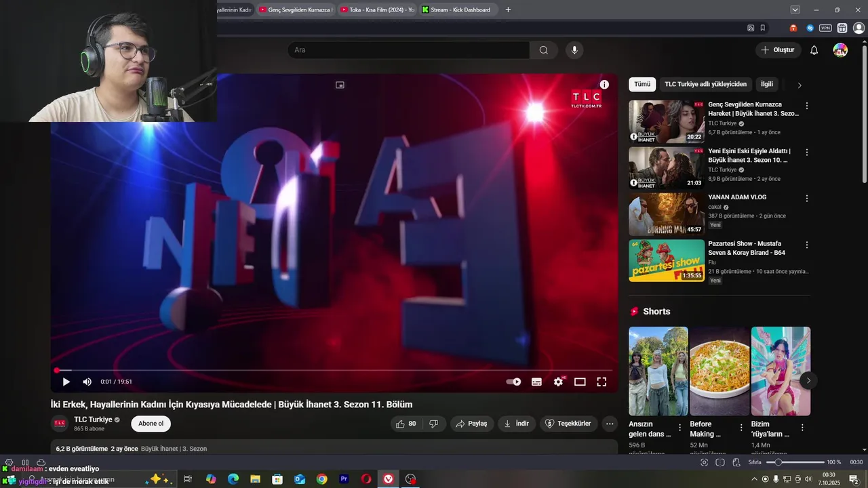Open Adobe Premiere Pro from the taskbar

click(344, 479)
